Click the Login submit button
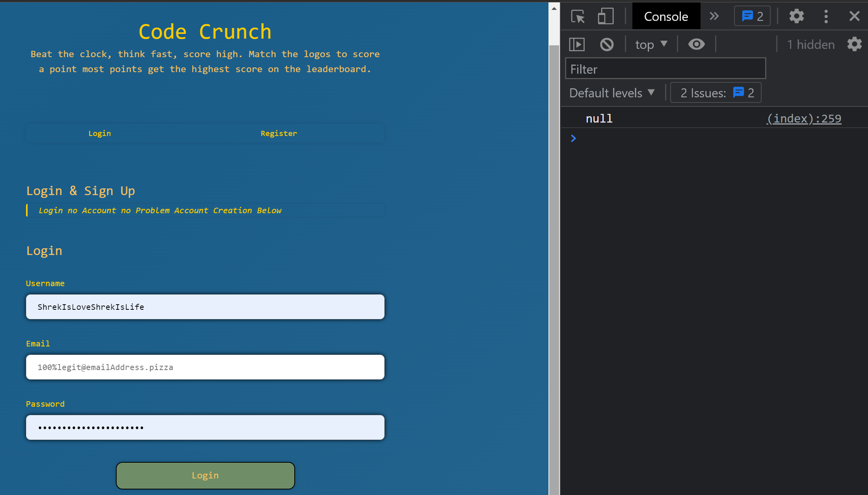 pyautogui.click(x=204, y=475)
